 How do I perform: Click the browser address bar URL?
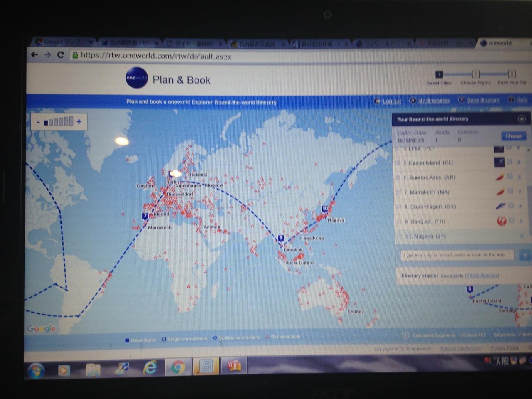pyautogui.click(x=156, y=56)
